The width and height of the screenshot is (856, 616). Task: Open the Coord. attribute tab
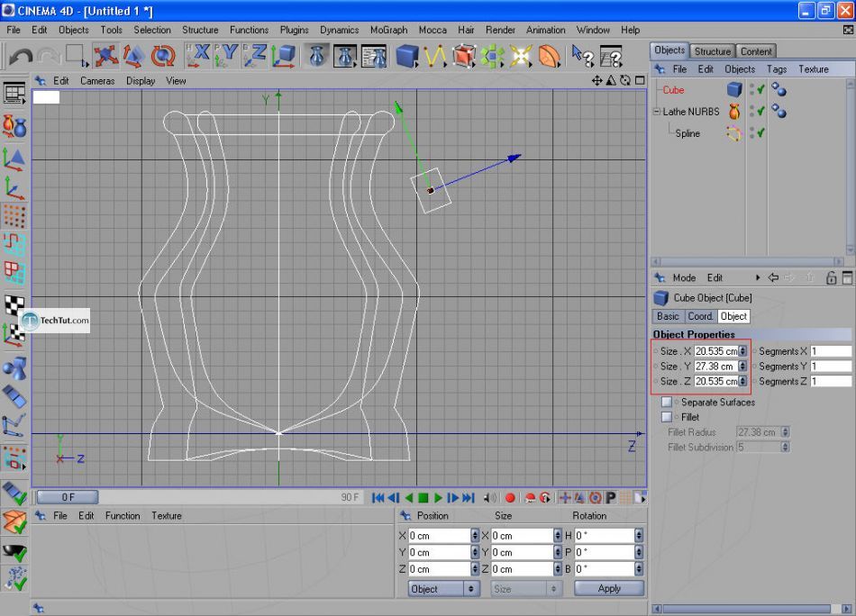(700, 316)
